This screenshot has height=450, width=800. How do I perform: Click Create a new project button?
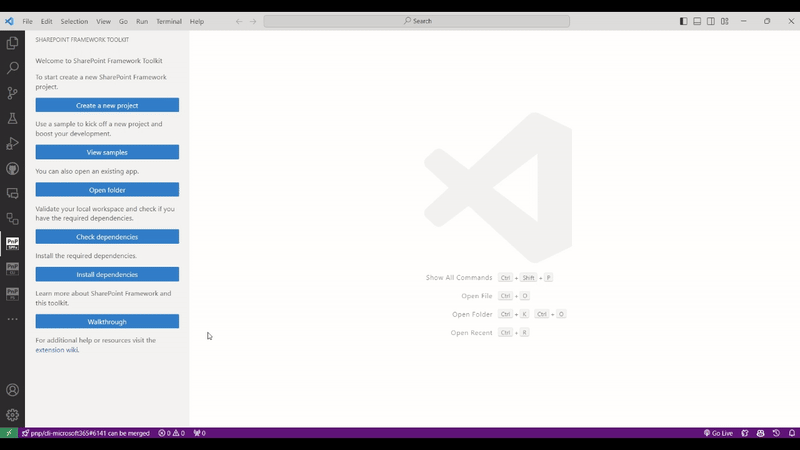[x=107, y=105]
